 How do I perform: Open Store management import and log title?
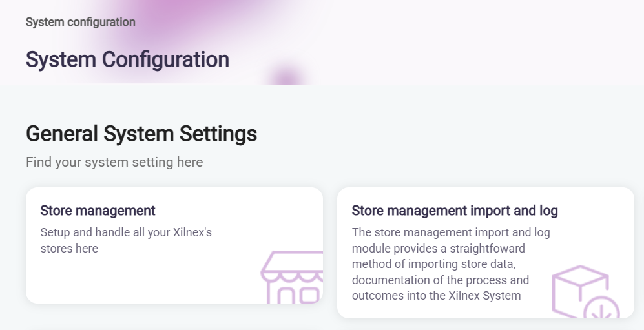coord(454,211)
